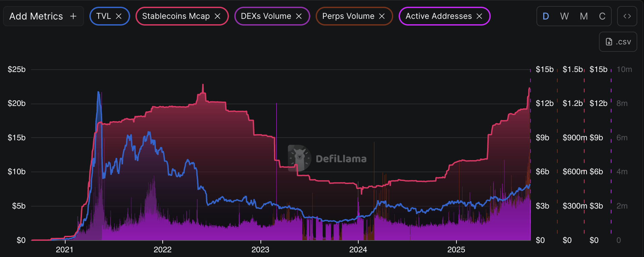The height and width of the screenshot is (257, 644).
Task: Switch chart to Weekly interval
Action: tap(564, 16)
